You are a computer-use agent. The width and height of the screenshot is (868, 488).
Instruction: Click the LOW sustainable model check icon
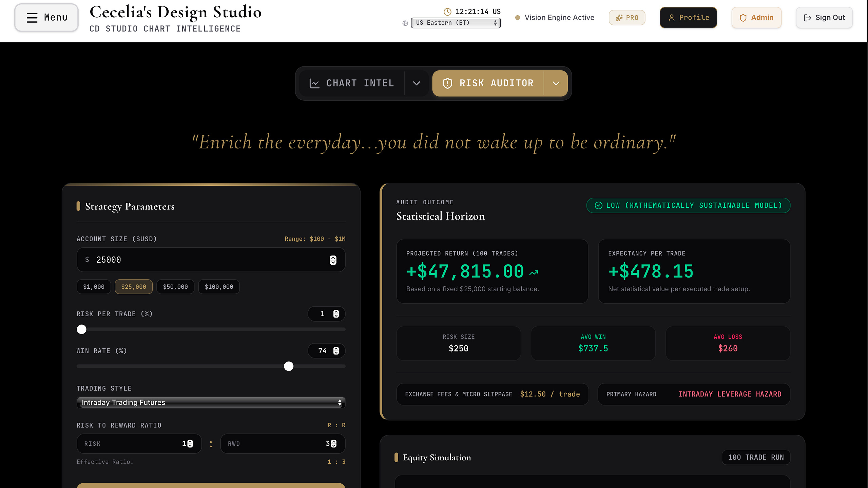pos(599,206)
